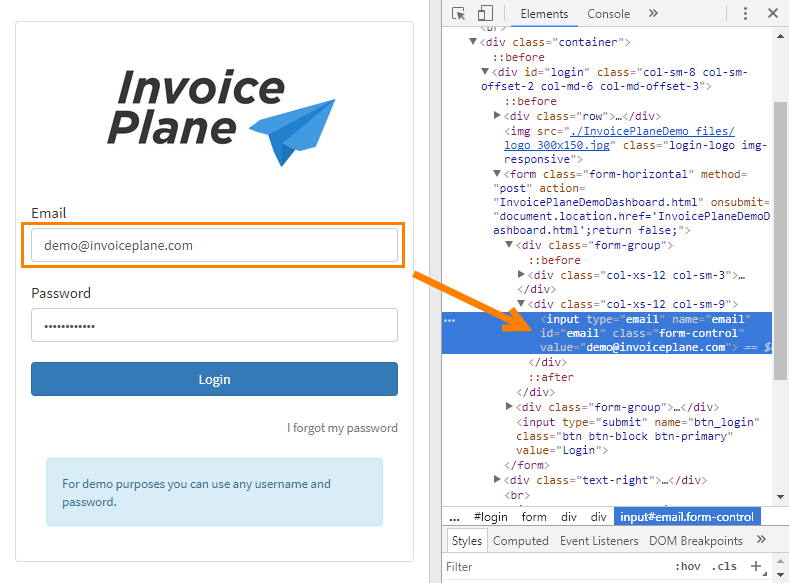Image resolution: width=789 pixels, height=583 pixels.
Task: Collapse the col-xs-12 col-sm-9 div node
Action: [521, 304]
